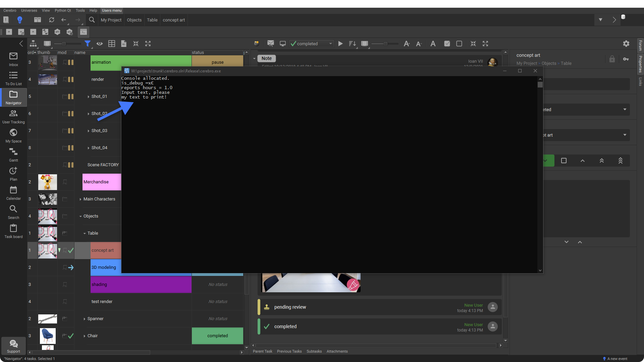
Task: Switch to the Attachments tab
Action: (x=337, y=351)
